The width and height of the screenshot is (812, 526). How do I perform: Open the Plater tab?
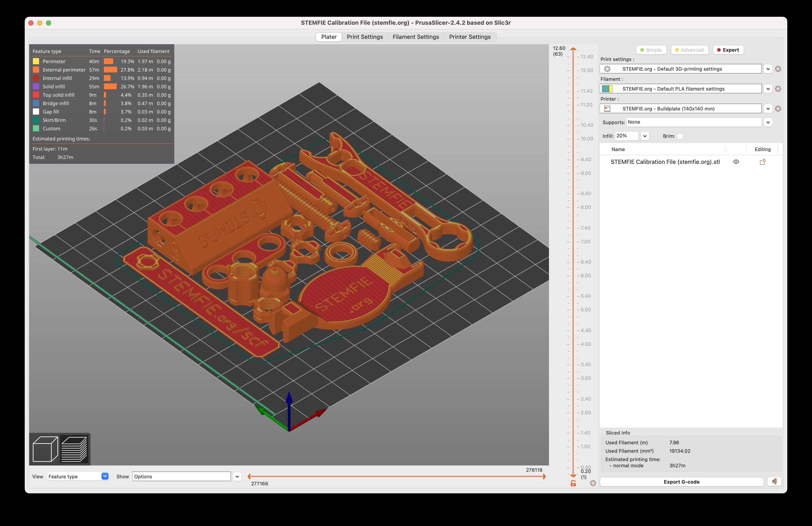click(329, 37)
